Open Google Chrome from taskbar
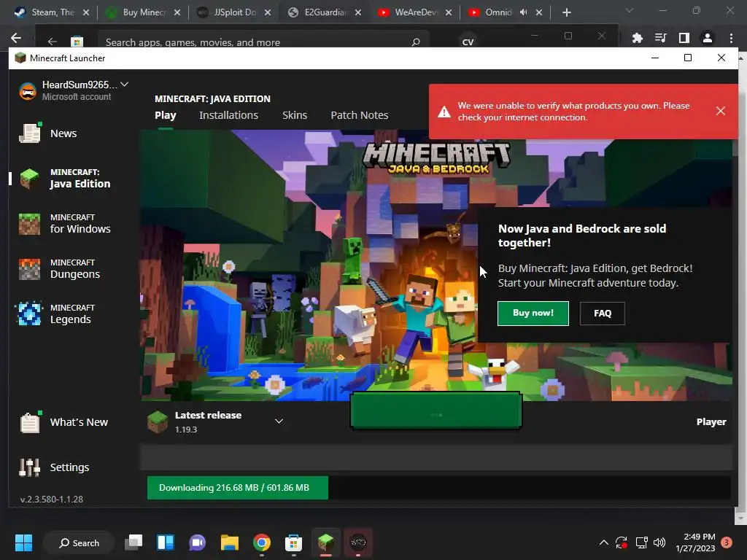 (x=262, y=542)
